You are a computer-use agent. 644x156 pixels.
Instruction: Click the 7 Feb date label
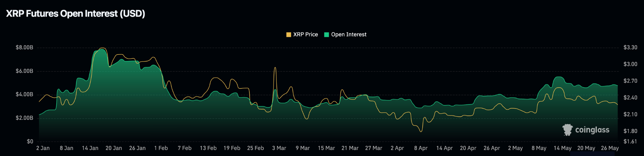click(185, 148)
